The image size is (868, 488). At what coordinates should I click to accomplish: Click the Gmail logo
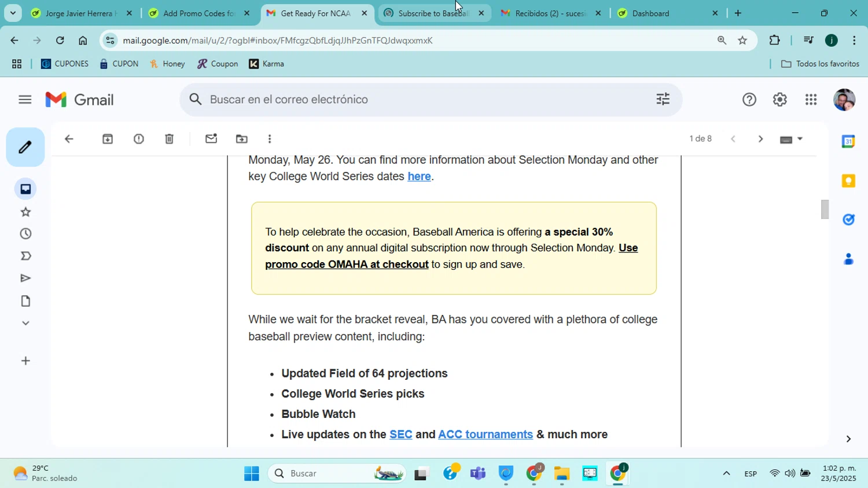(x=79, y=100)
